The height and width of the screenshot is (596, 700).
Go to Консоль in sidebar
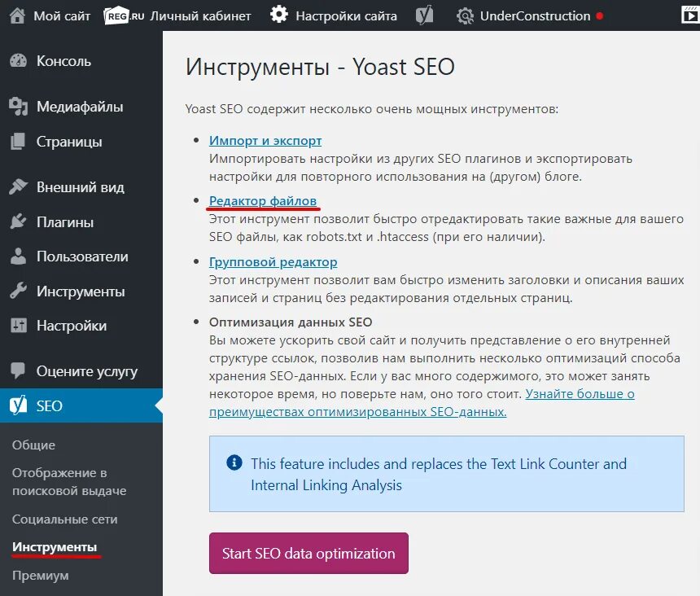click(x=63, y=61)
